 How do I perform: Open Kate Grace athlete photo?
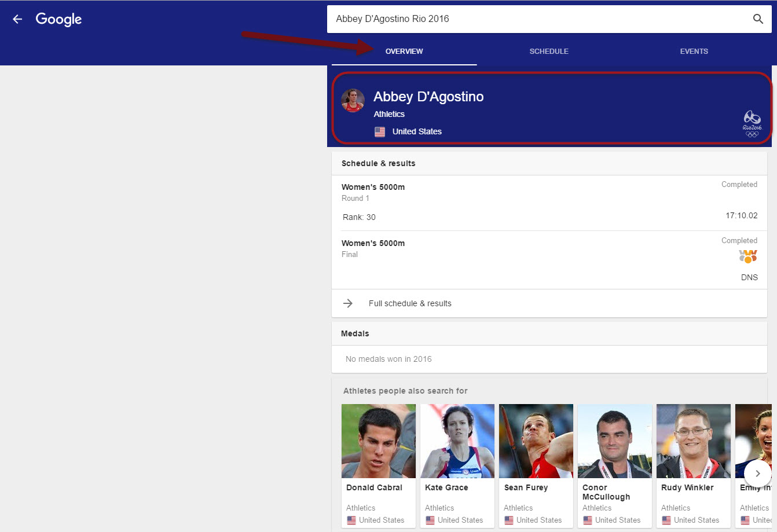click(457, 441)
